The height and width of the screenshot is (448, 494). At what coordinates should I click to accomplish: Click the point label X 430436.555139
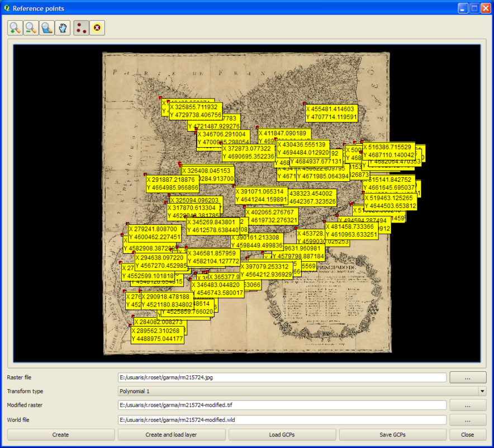(303, 148)
